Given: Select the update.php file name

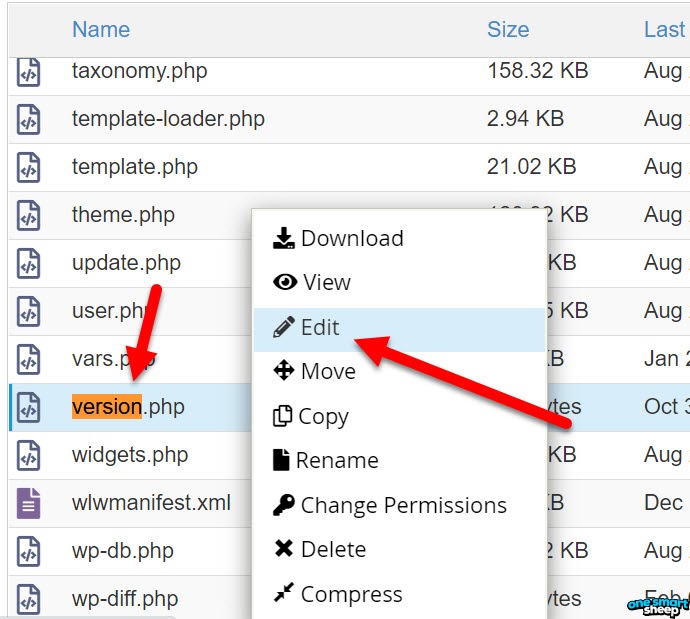Looking at the screenshot, I should click(126, 263).
